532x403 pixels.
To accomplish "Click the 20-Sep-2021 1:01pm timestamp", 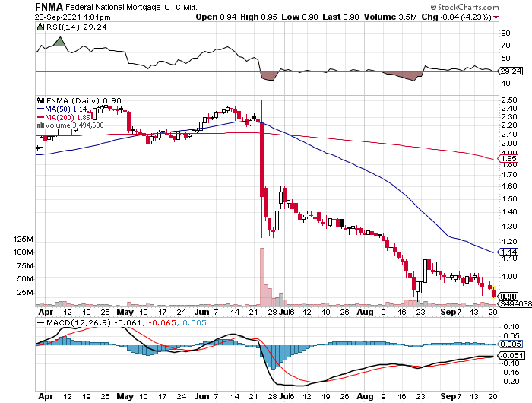I will click(x=73, y=17).
